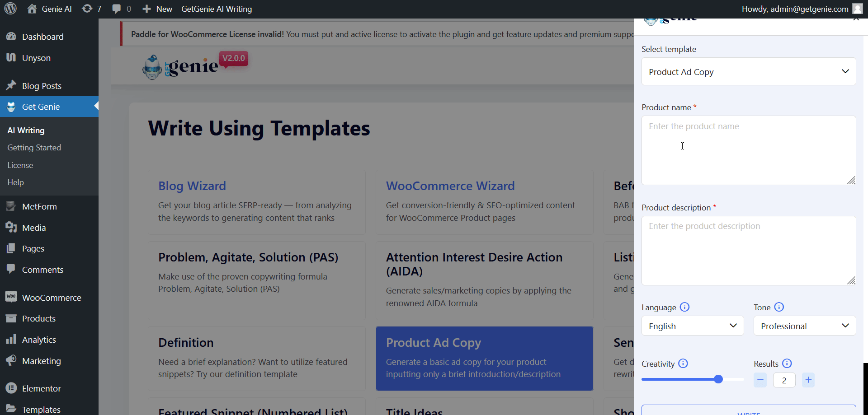The width and height of the screenshot is (868, 415).
Task: Click the Creativity info icon
Action: 683,364
